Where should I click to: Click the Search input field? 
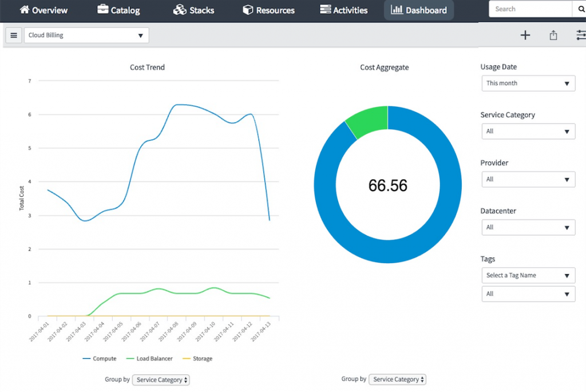[529, 9]
